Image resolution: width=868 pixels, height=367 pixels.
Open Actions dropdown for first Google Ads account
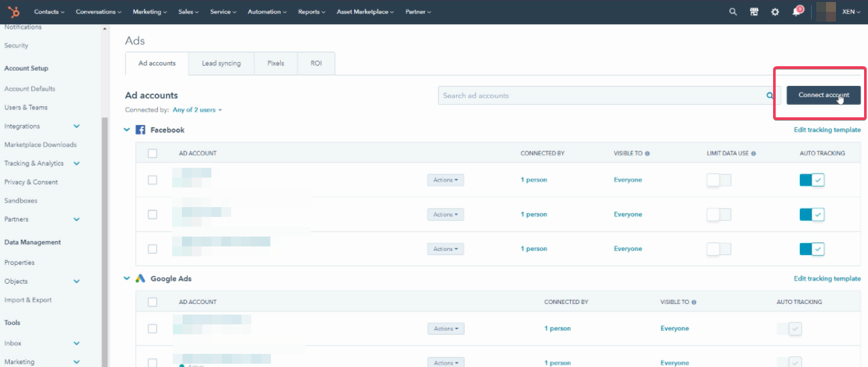(446, 329)
